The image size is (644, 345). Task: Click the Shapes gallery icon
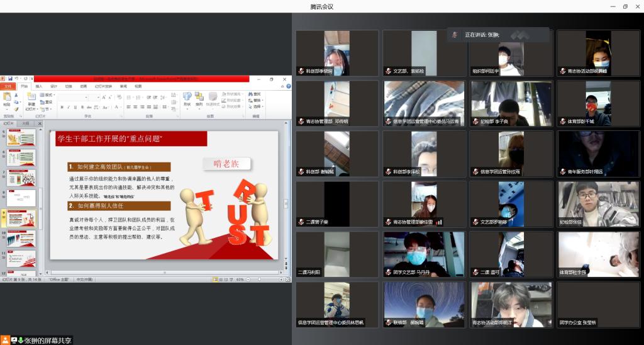coord(187,96)
